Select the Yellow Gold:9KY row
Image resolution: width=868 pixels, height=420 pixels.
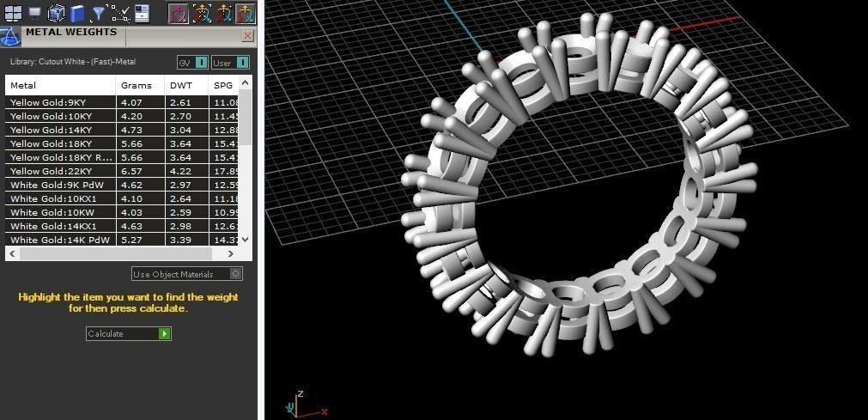pos(122,102)
